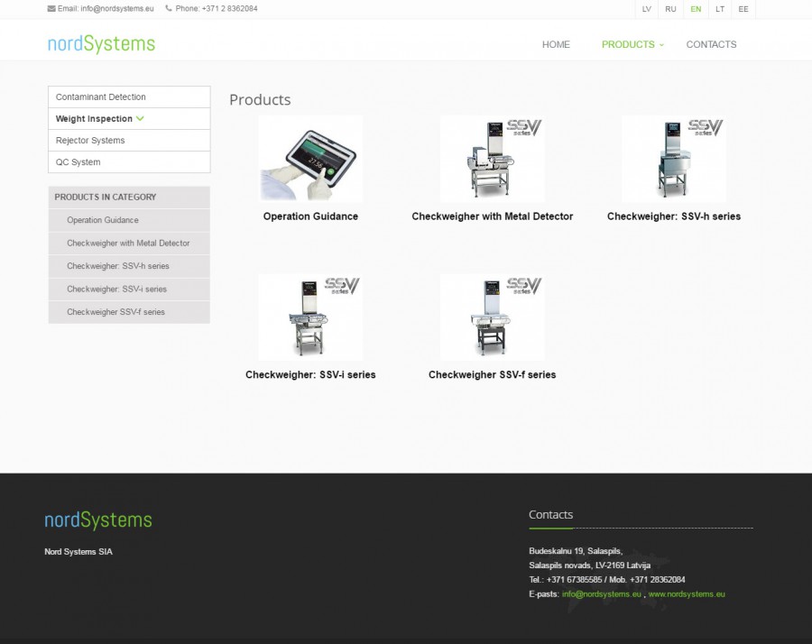Open Checkweigher with Metal Detector product image
The image size is (812, 644).
pos(492,159)
